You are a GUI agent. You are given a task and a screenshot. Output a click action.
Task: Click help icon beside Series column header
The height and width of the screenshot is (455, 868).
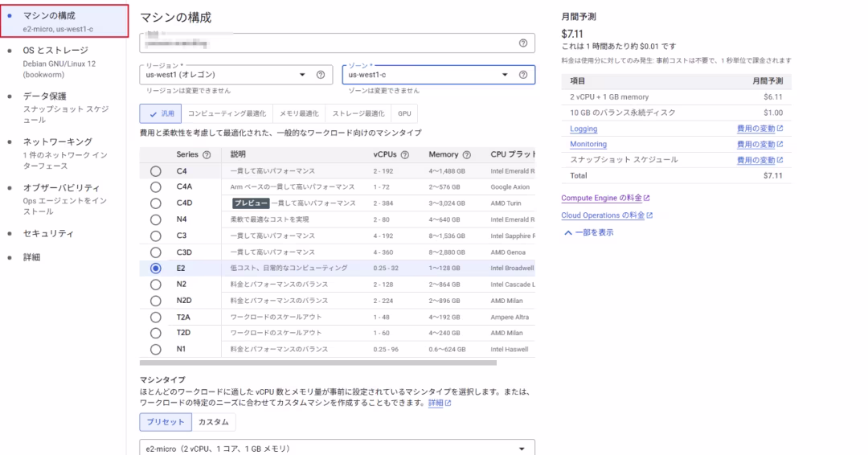207,155
